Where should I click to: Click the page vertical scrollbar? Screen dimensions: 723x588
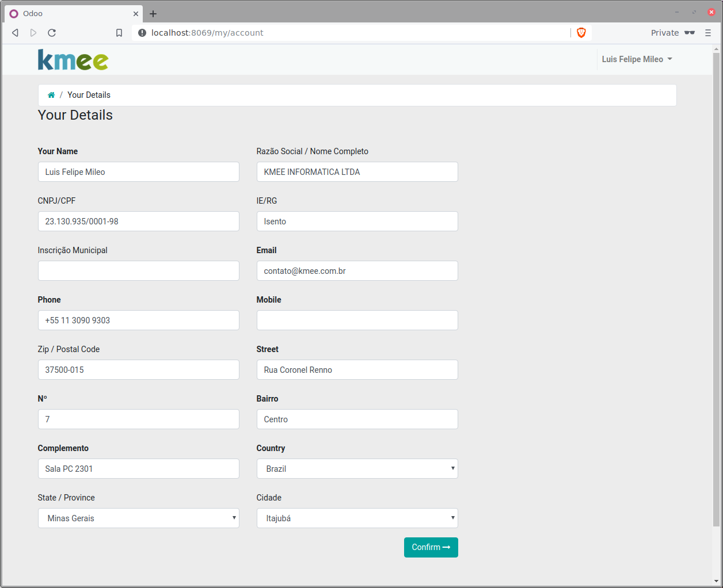717,289
